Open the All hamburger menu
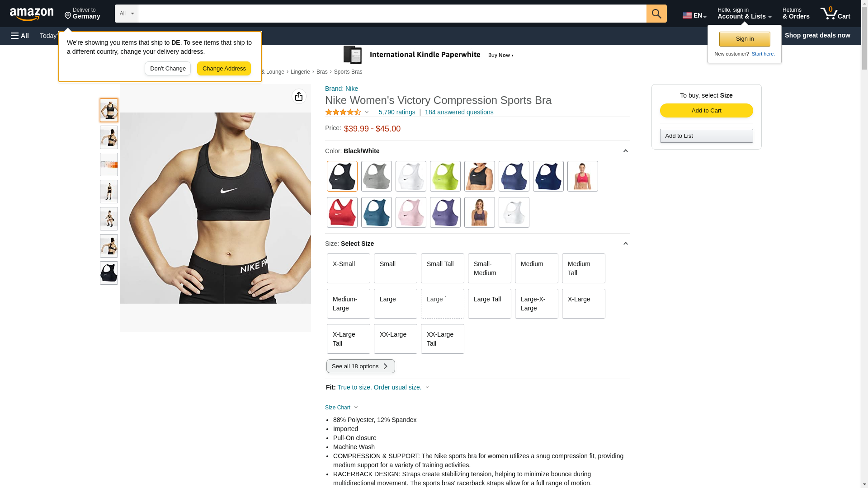This screenshot has height=488, width=868. pos(20,36)
